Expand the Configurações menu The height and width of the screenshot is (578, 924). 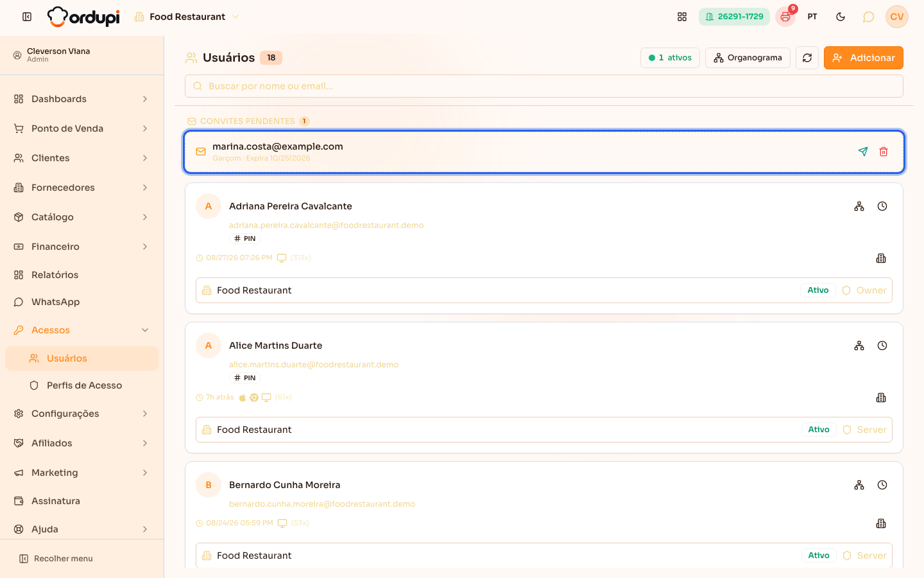(81, 414)
